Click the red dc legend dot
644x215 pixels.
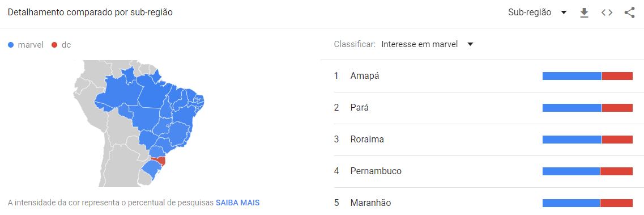[54, 45]
